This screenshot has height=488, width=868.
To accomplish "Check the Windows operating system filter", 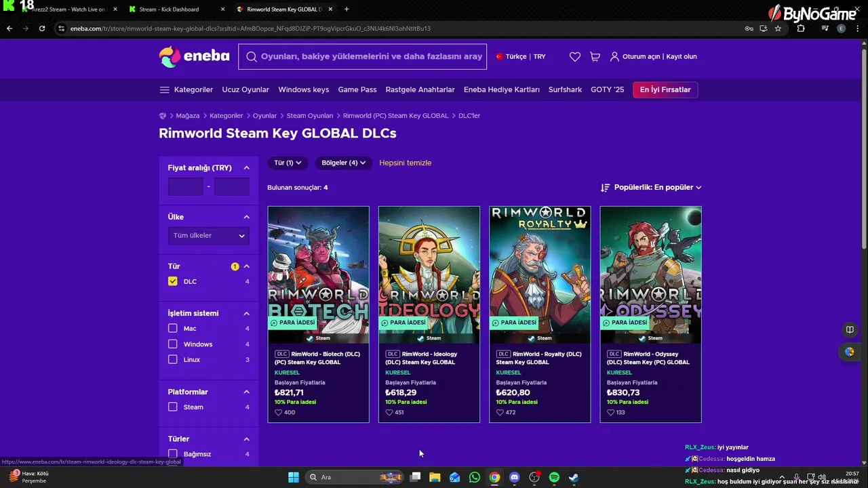I will point(173,344).
